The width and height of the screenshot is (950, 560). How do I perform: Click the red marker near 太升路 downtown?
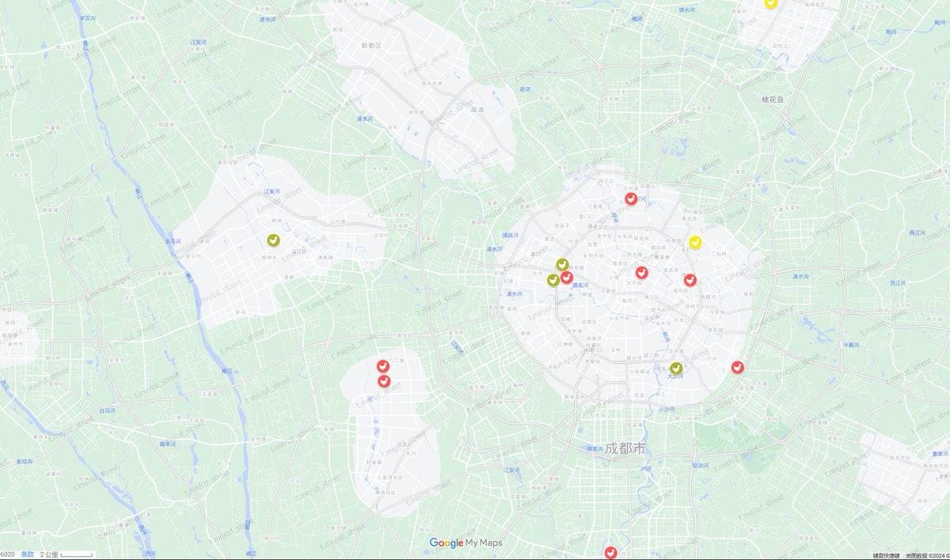[x=642, y=273]
